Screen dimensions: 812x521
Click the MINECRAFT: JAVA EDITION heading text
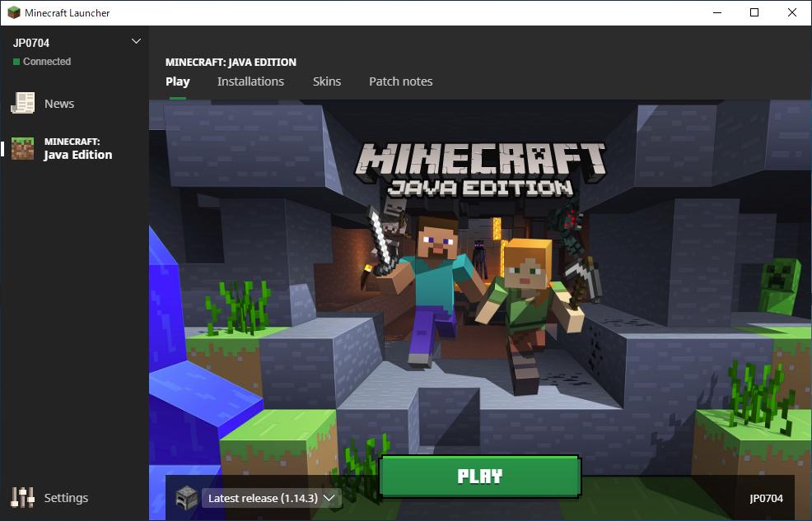click(x=231, y=62)
